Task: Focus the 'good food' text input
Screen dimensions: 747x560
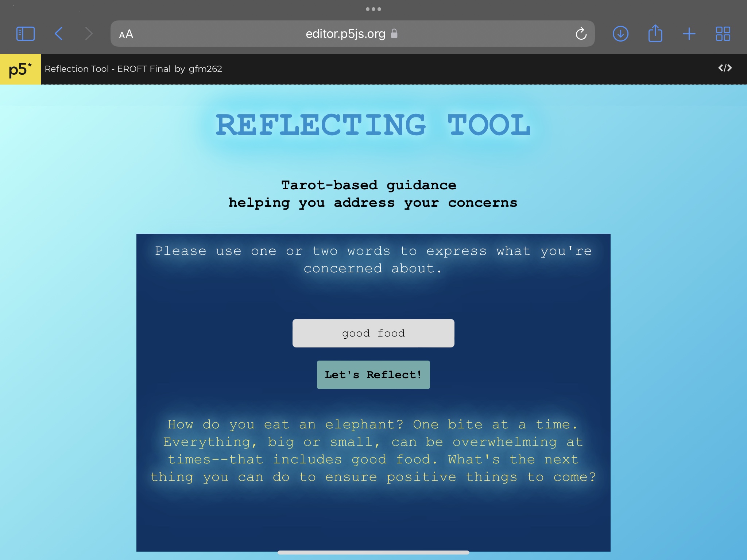Action: 373,333
